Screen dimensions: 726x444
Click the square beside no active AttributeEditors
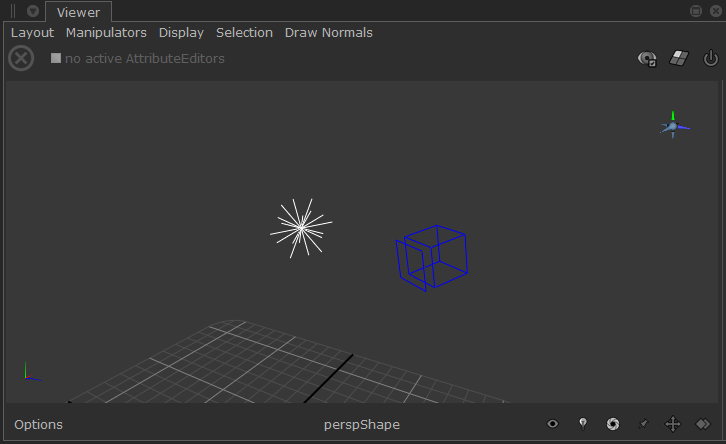[x=56, y=58]
